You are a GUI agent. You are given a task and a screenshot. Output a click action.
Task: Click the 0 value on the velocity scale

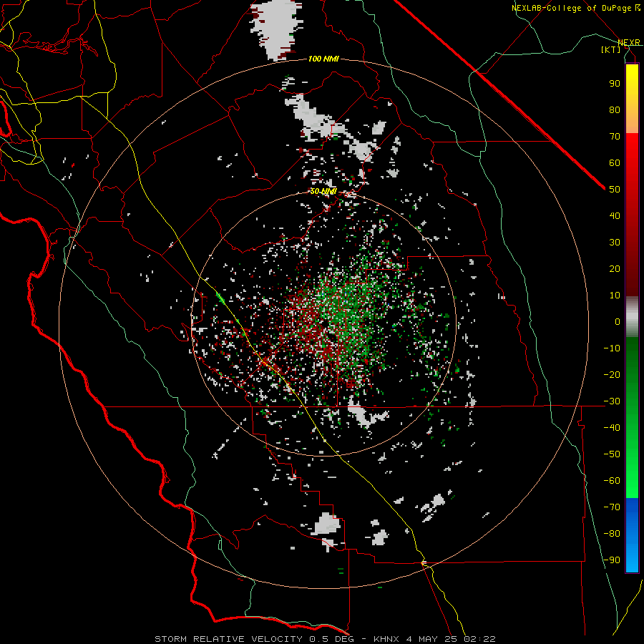(x=618, y=321)
